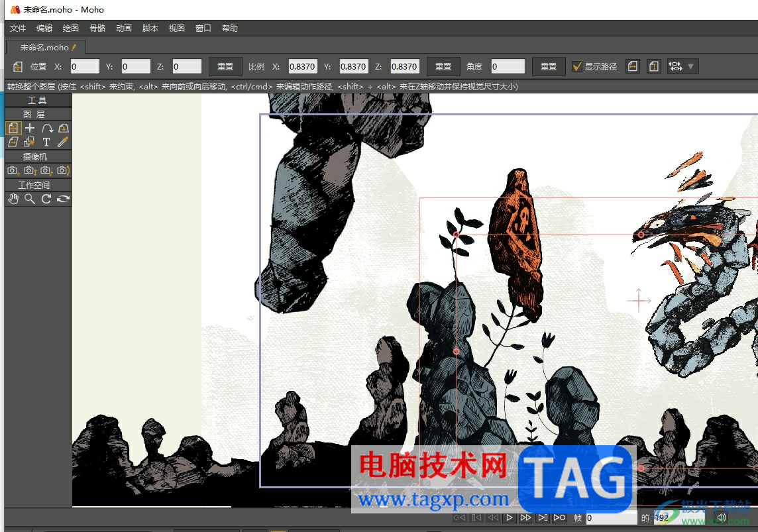The image size is (758, 532).
Task: Select the Roll Camera tool
Action: click(46, 170)
